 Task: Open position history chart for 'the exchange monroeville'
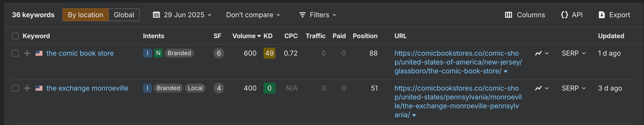click(x=541, y=88)
